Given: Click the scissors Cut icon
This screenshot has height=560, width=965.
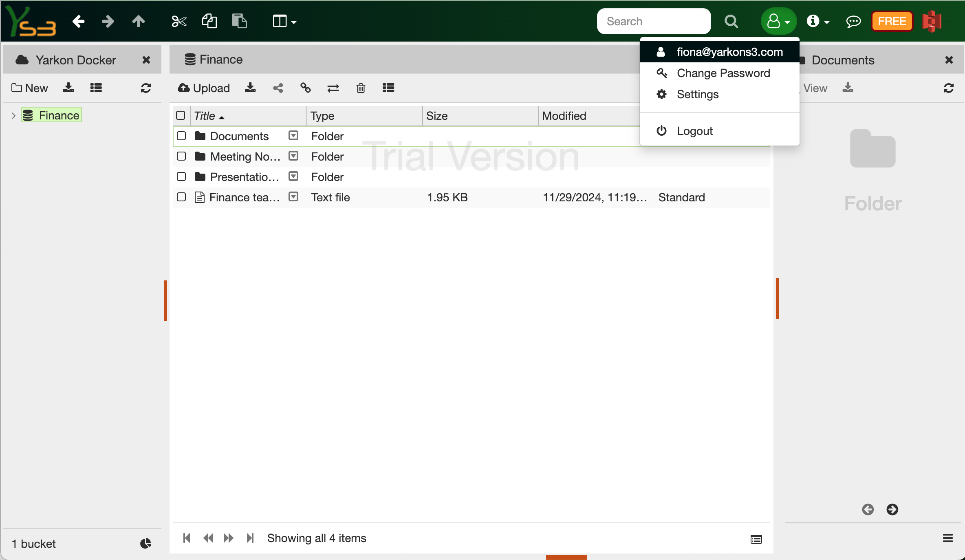Looking at the screenshot, I should (179, 21).
